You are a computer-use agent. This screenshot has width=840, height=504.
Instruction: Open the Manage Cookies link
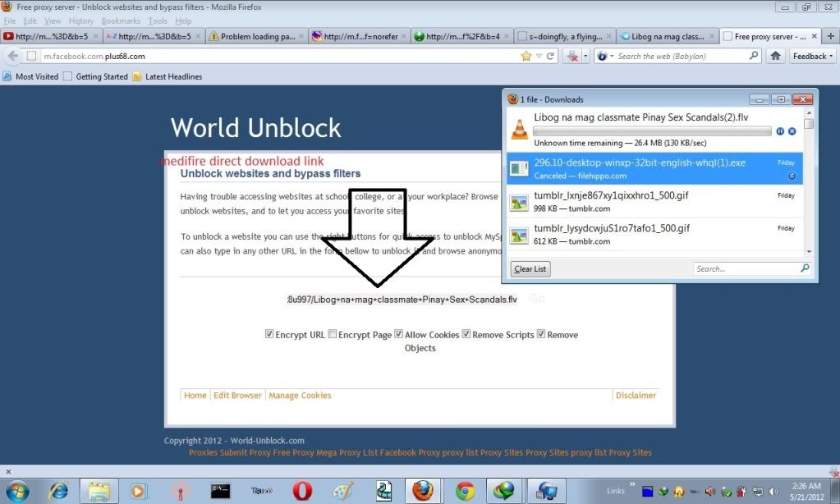[x=300, y=396]
